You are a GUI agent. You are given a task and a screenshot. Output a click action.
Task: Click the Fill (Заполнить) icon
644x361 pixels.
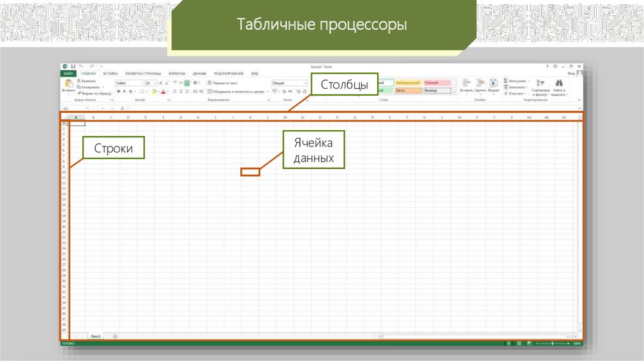click(x=506, y=87)
